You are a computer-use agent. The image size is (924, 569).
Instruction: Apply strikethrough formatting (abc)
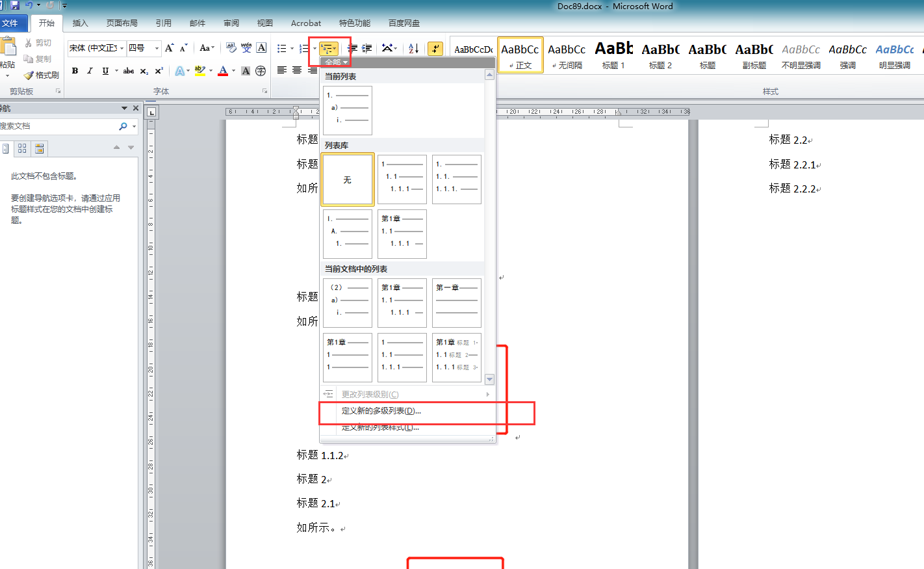click(x=129, y=71)
